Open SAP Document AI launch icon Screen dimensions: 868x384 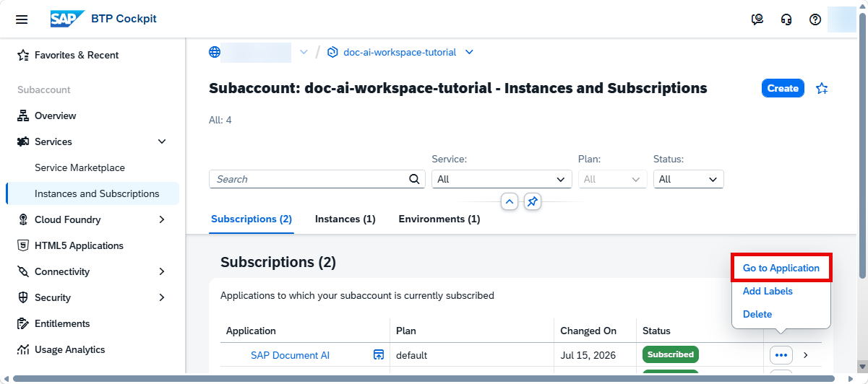coord(378,354)
